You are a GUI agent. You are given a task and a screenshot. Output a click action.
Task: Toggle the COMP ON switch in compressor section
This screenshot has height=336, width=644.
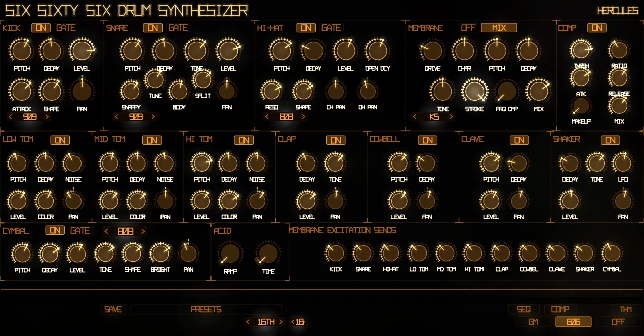click(597, 28)
